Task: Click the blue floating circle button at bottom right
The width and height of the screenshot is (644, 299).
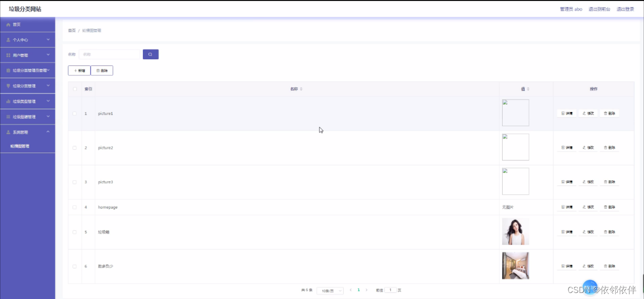Action: click(x=590, y=287)
